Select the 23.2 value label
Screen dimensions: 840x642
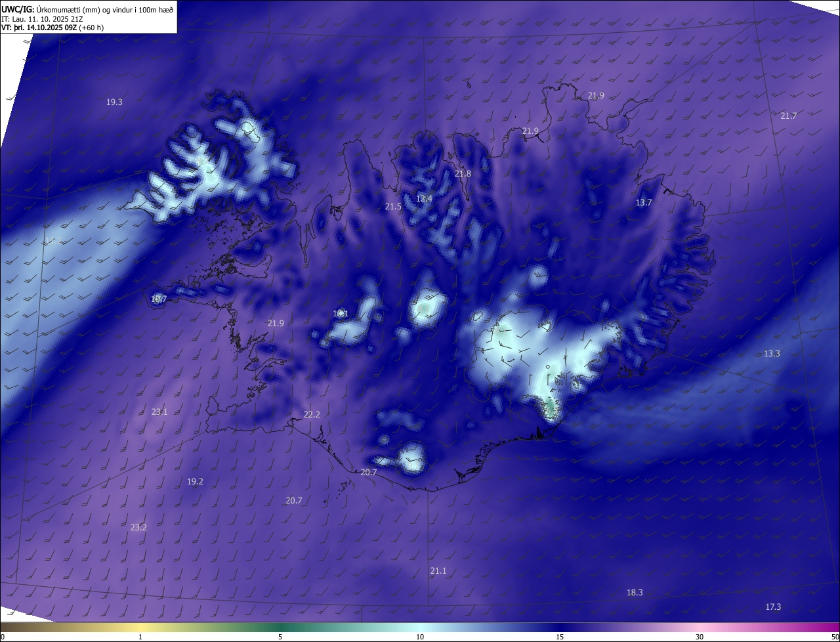click(x=138, y=527)
